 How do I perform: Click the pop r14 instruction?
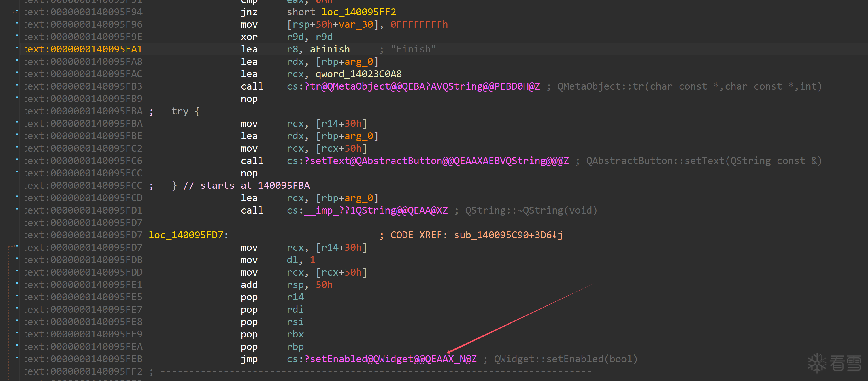click(272, 297)
